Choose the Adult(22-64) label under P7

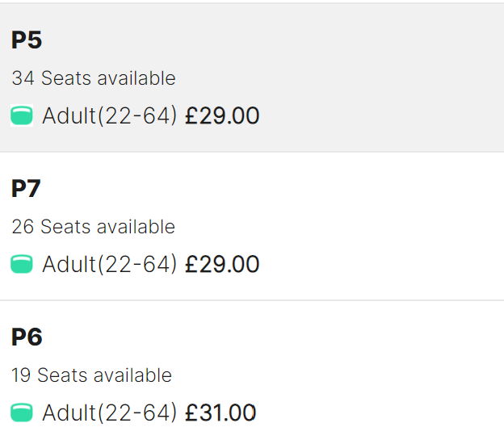[110, 264]
